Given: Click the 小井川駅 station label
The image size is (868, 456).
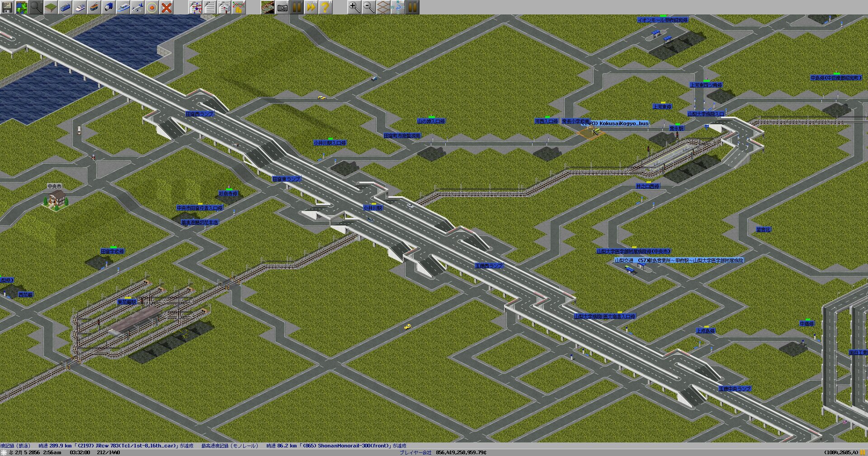Looking at the screenshot, I should [373, 208].
